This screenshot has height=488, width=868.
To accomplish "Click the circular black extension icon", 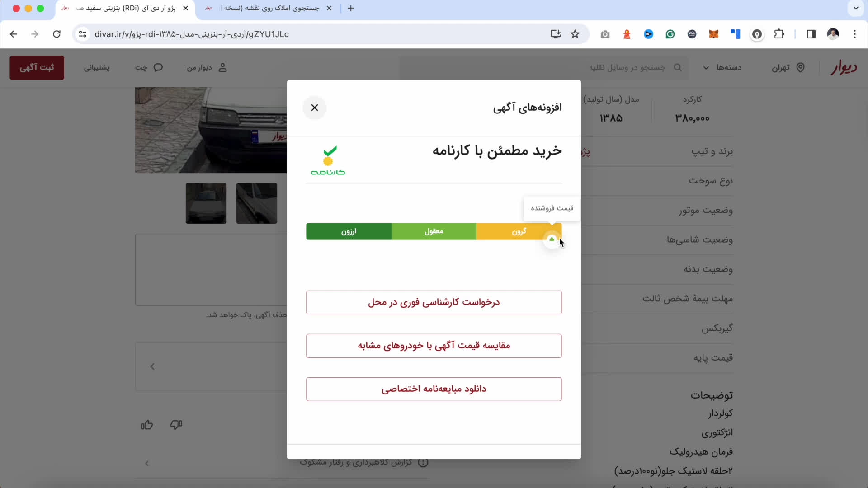I will tap(757, 34).
